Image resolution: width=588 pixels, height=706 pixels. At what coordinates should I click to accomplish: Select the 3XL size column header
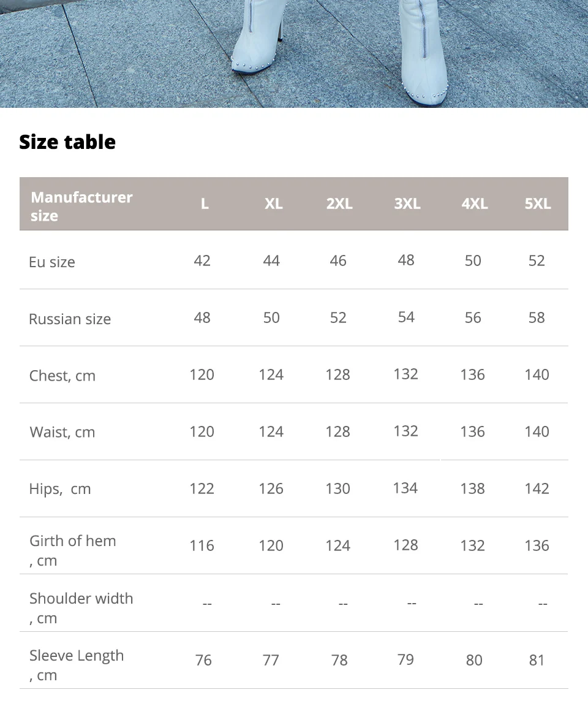(x=407, y=203)
